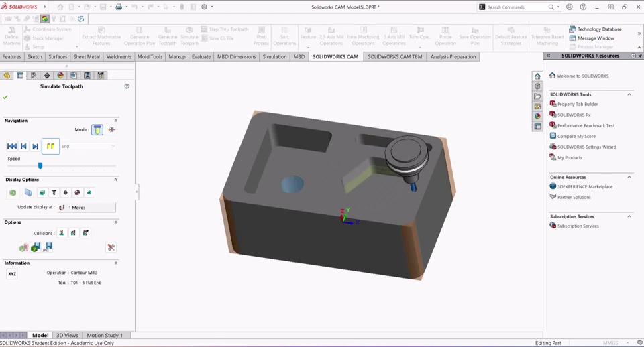
Task: Pause the running toolpath simulation
Action: pos(50,146)
